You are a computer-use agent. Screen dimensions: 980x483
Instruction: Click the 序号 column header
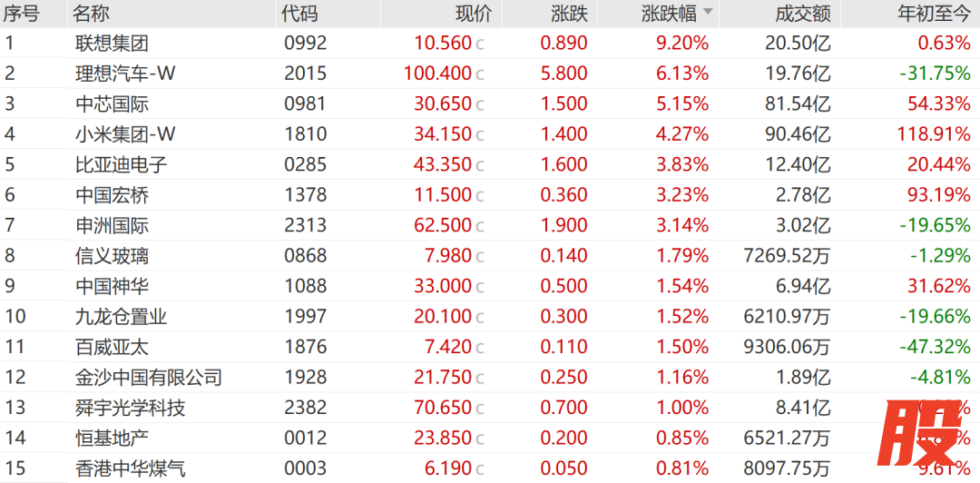[22, 13]
